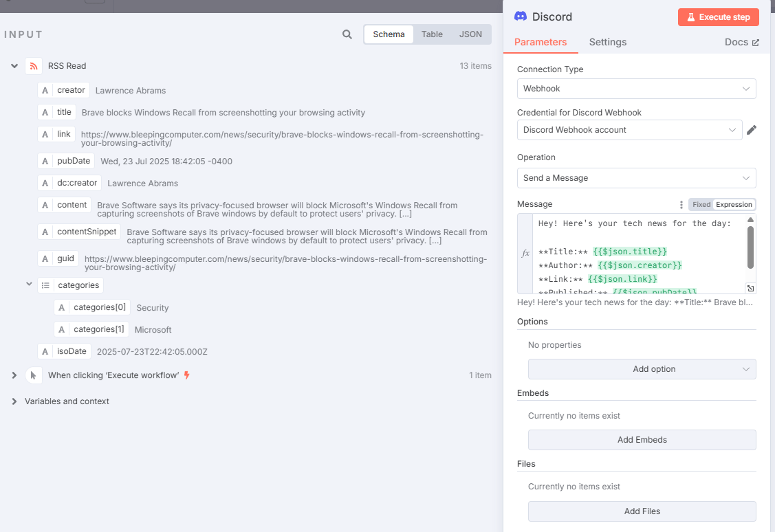
Task: Collapse the categories list
Action: click(x=29, y=284)
